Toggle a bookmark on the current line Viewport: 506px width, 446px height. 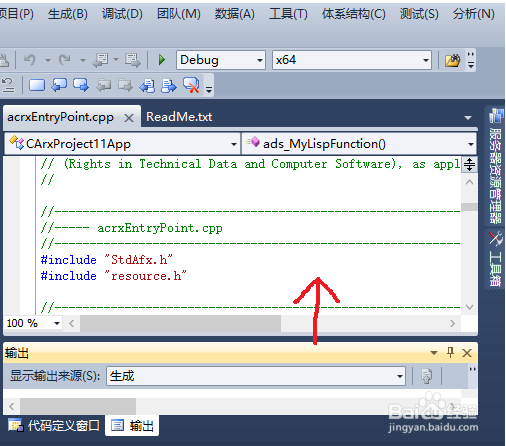37,85
